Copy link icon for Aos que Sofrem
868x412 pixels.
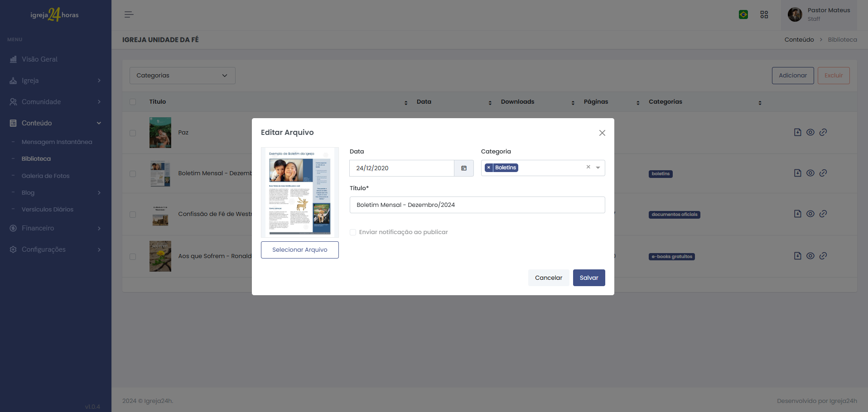823,256
